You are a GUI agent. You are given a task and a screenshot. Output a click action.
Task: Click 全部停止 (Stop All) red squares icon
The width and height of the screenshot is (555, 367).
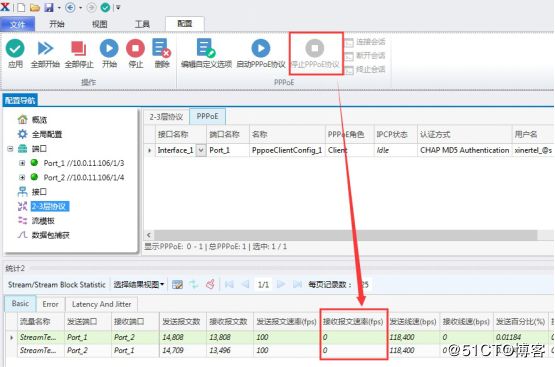click(79, 54)
